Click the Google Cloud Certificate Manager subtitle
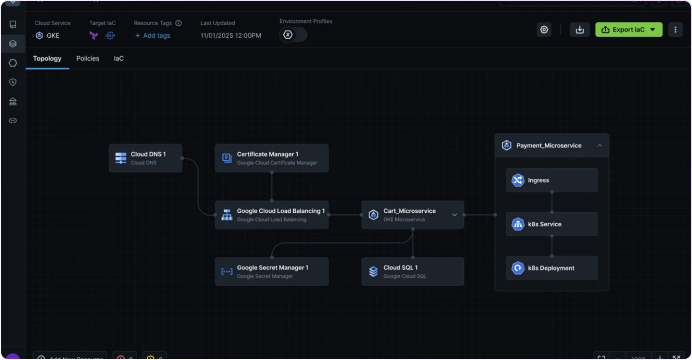 pos(277,163)
